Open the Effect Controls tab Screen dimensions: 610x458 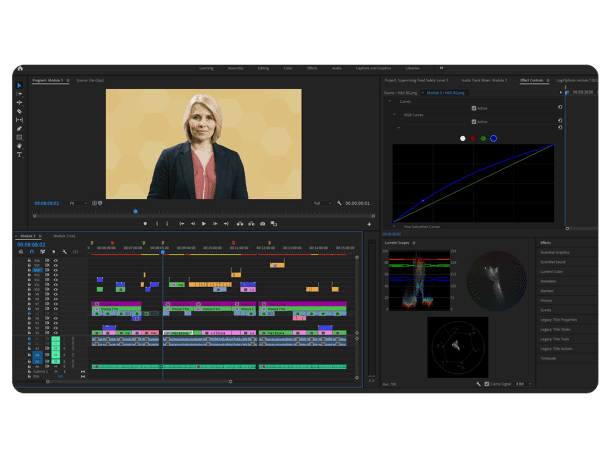point(531,79)
